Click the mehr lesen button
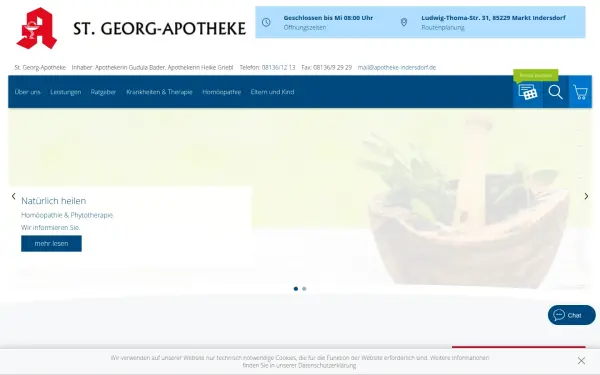600x375 pixels. click(x=51, y=243)
